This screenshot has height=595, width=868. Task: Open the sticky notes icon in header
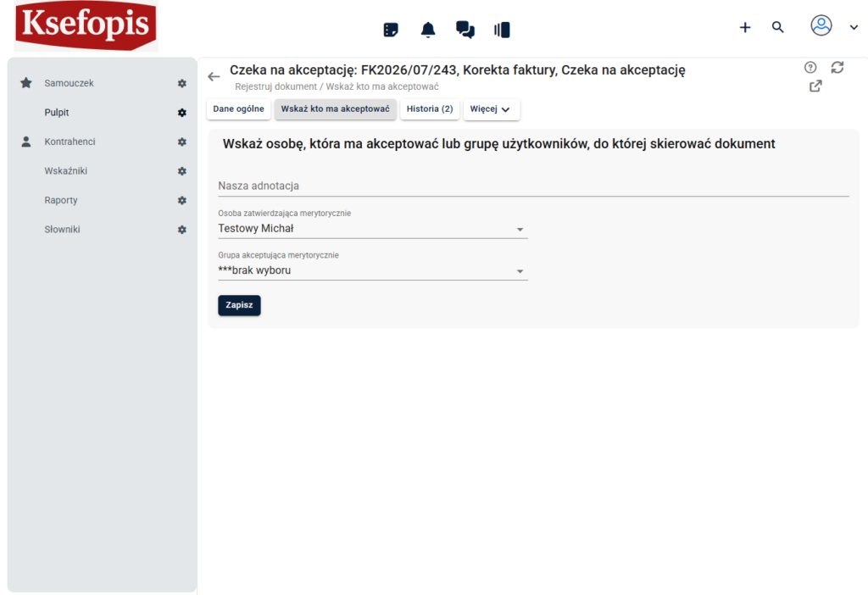pyautogui.click(x=391, y=30)
